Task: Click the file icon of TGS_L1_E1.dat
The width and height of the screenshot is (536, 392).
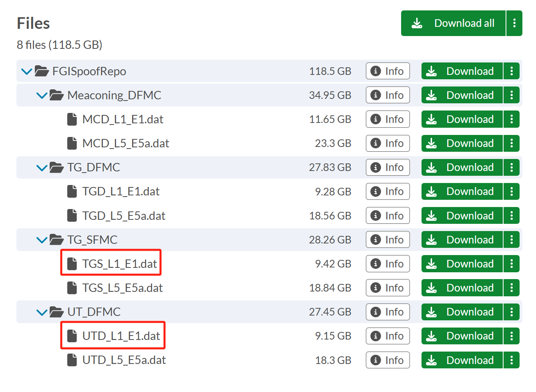Action: pyautogui.click(x=72, y=264)
